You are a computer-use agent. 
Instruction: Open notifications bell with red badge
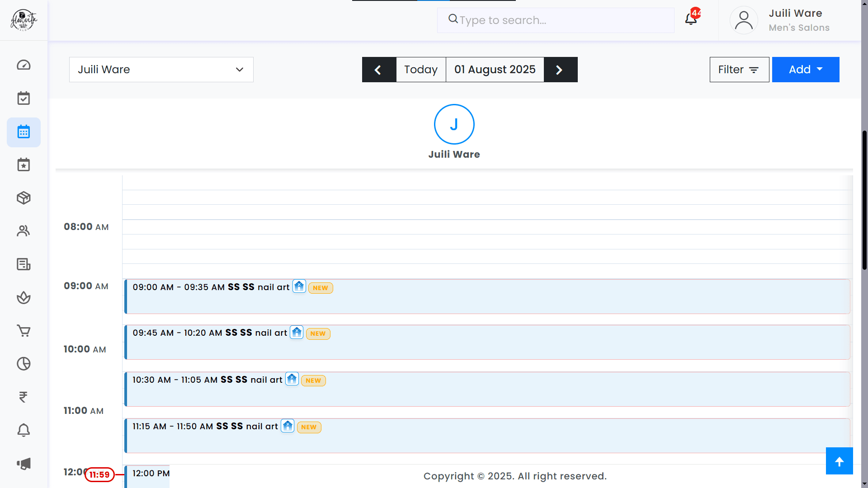[691, 19]
